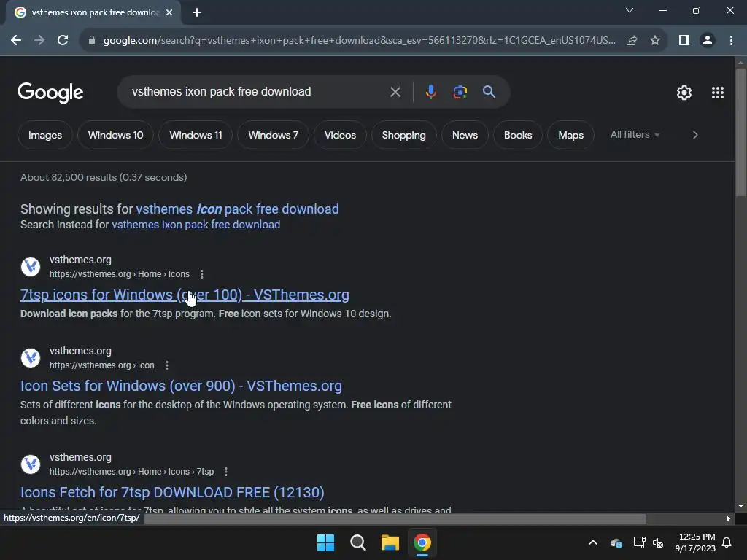Image resolution: width=747 pixels, height=560 pixels.
Task: Show more filter chips with right arrow
Action: [x=695, y=135]
